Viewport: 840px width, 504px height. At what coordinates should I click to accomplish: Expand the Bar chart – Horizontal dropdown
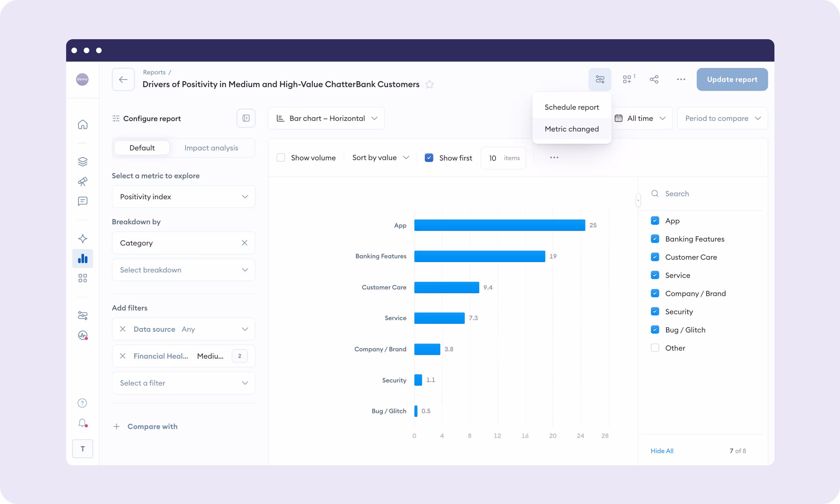(x=326, y=118)
